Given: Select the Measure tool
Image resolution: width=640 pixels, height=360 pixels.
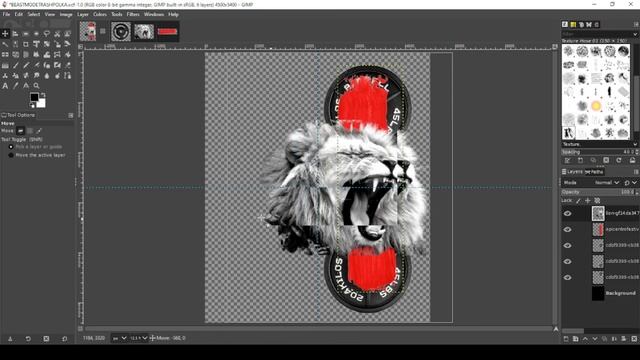Looking at the screenshot, I should [26, 86].
